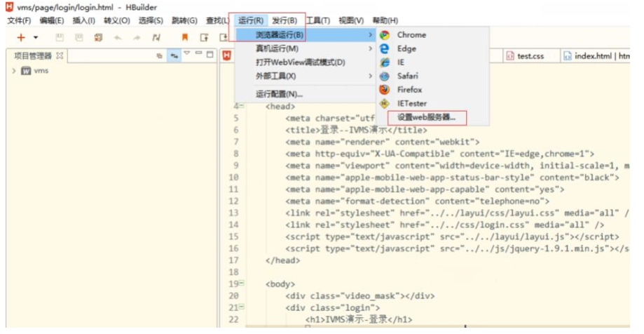Click the title tag text on line 6
The width and height of the screenshot is (644, 334).
click(356, 130)
